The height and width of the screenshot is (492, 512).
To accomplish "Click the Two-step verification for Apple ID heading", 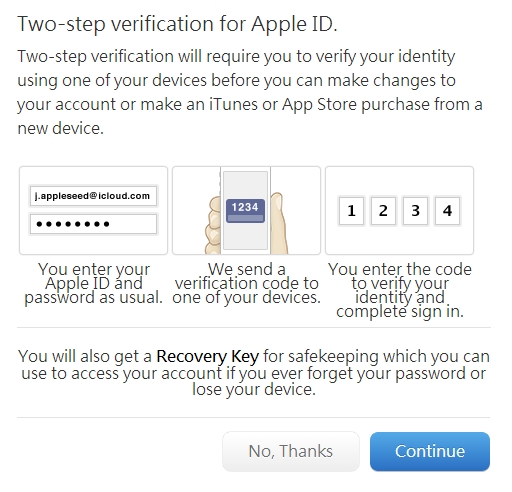I will click(177, 24).
